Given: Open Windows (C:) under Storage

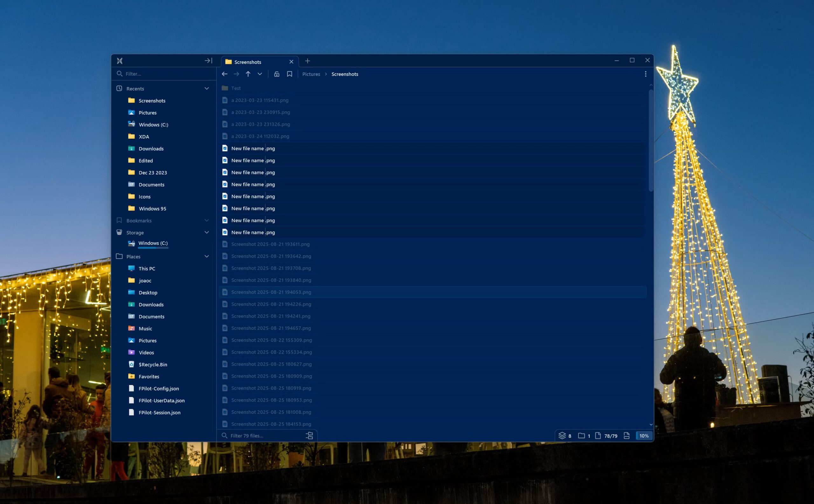Looking at the screenshot, I should click(153, 243).
